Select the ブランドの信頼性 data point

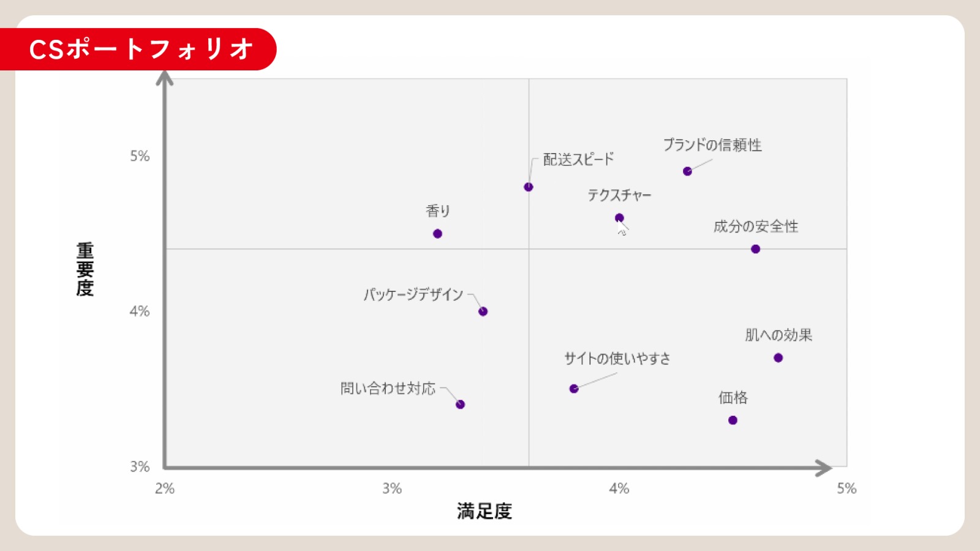tap(687, 171)
